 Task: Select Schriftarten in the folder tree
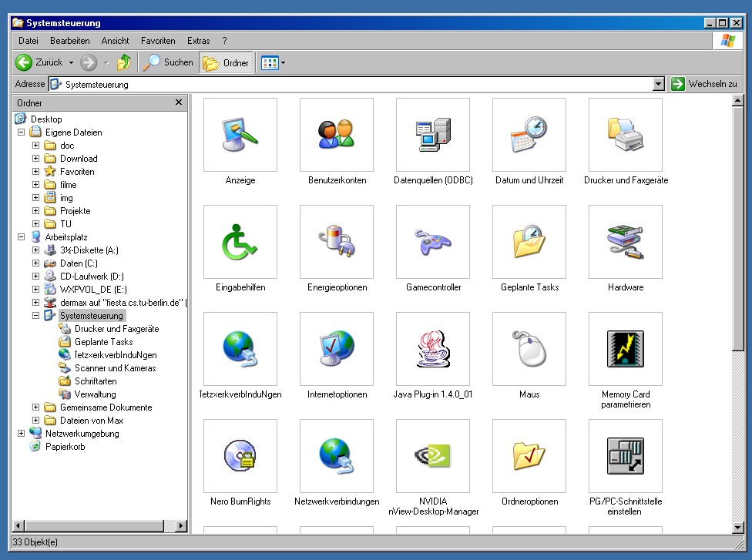96,381
